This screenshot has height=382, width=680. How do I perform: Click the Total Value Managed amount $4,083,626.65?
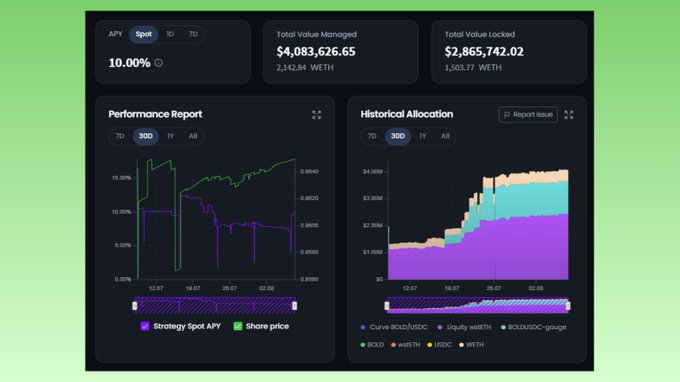point(316,52)
